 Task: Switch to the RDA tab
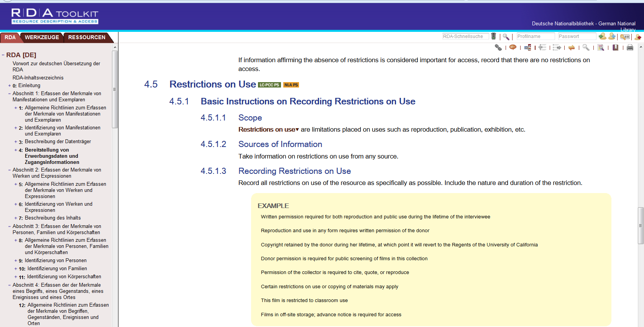coord(10,37)
